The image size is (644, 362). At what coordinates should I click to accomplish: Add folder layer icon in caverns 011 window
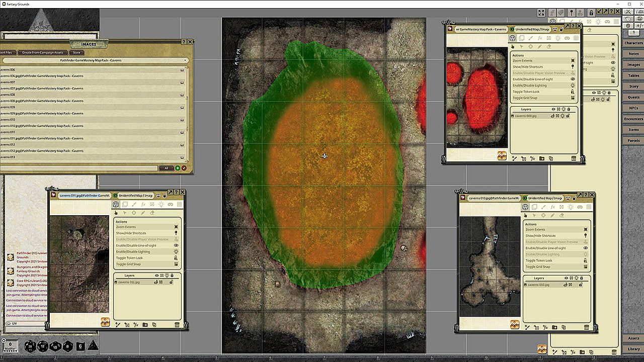145,325
